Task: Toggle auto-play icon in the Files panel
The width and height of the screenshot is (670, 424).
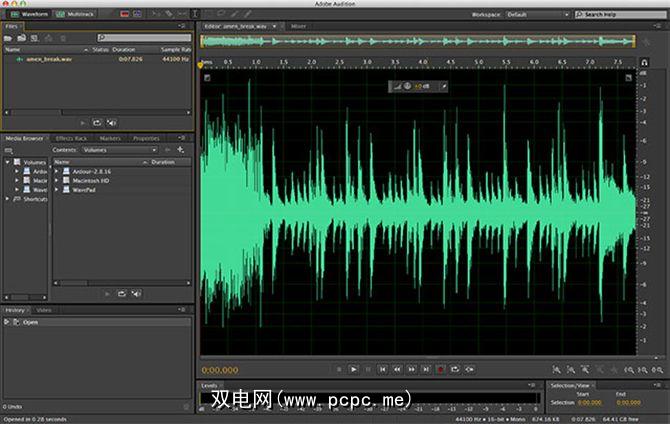Action: click(110, 123)
